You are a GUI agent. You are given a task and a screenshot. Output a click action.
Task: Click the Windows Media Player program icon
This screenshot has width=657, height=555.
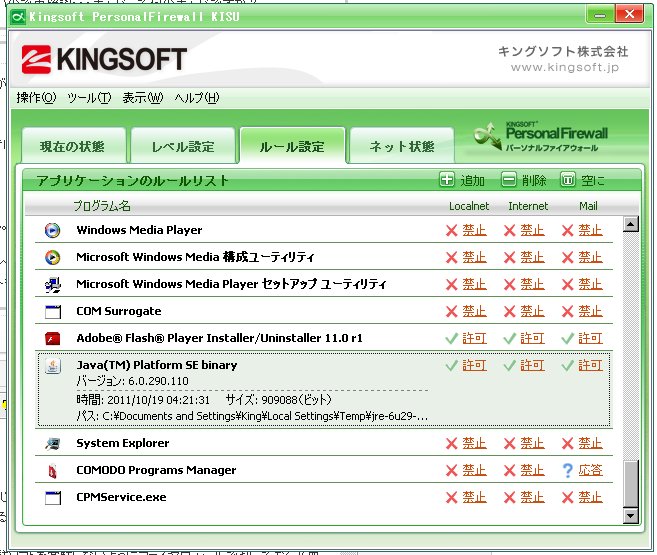click(52, 230)
